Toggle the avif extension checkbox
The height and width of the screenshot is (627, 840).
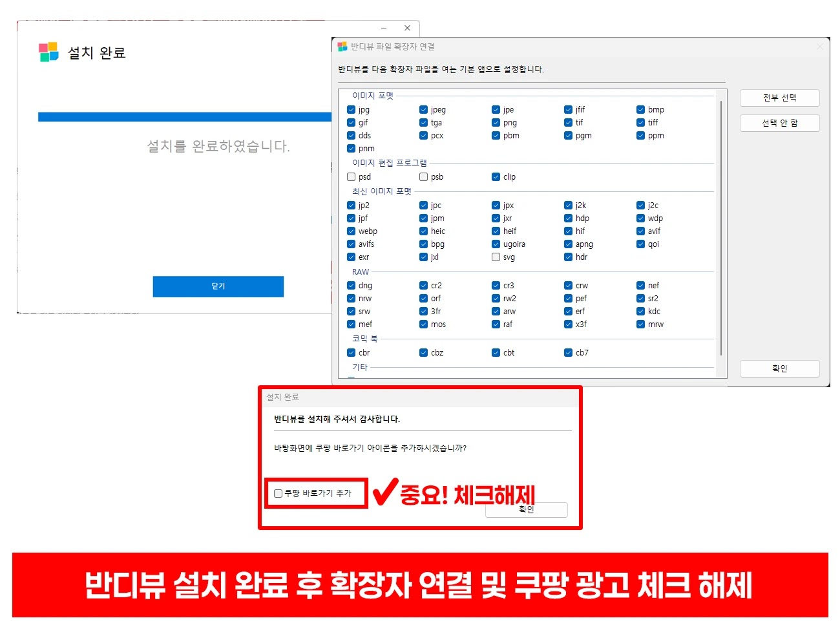coord(641,231)
